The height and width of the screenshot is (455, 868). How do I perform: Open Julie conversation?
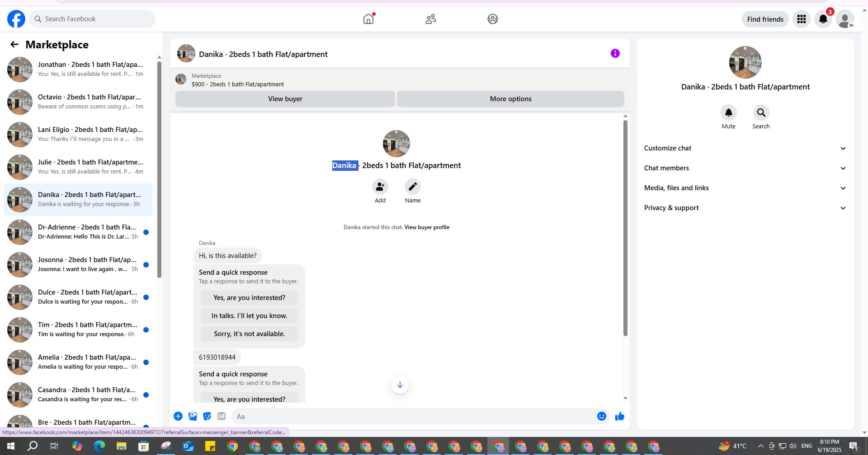coord(78,167)
